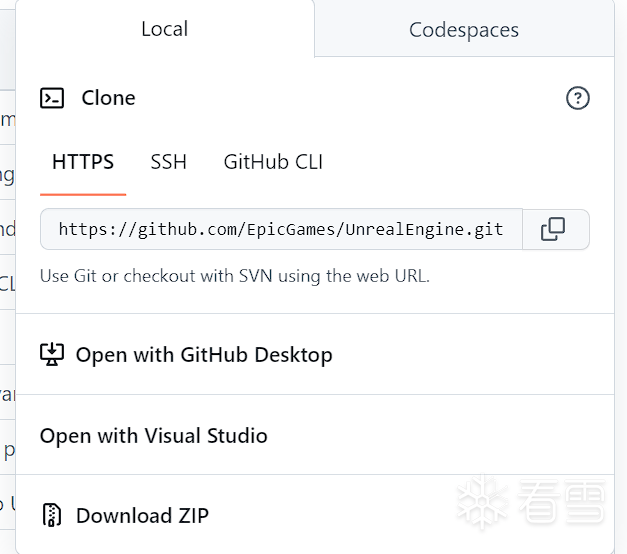Choose the GitHub CLI clone option
Screen dimensions: 627x554
tap(273, 162)
